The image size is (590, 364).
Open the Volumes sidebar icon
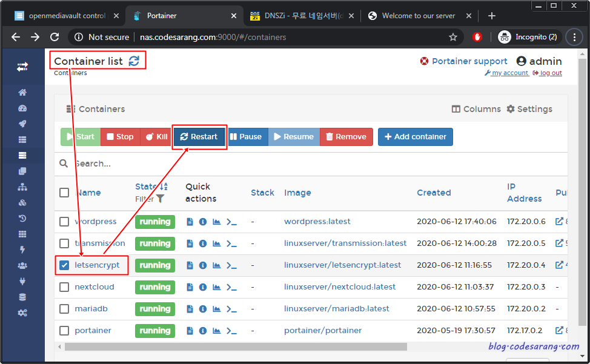coord(22,203)
